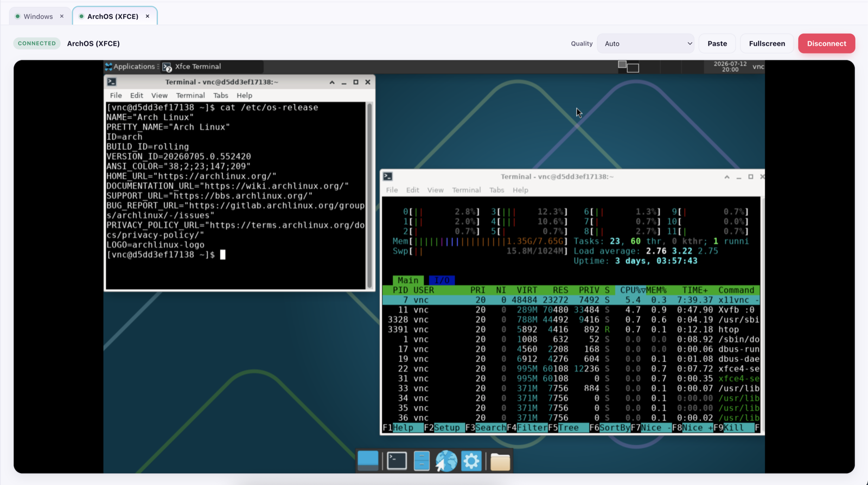Select the htop process row for Xvfb :0

click(571, 310)
